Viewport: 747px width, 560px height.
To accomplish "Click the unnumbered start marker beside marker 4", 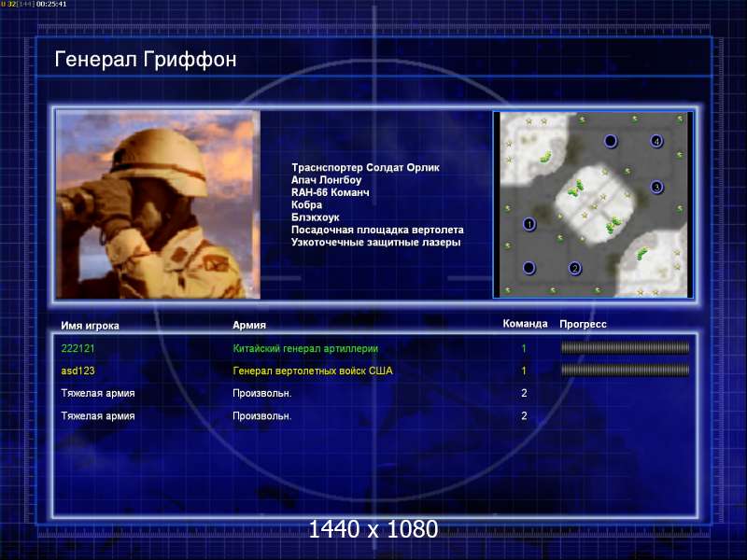I will pyautogui.click(x=611, y=141).
